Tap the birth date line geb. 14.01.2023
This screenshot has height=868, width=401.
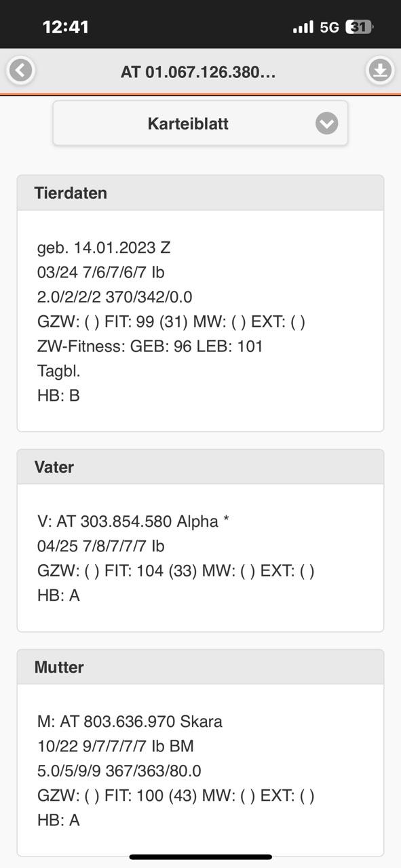tap(104, 248)
